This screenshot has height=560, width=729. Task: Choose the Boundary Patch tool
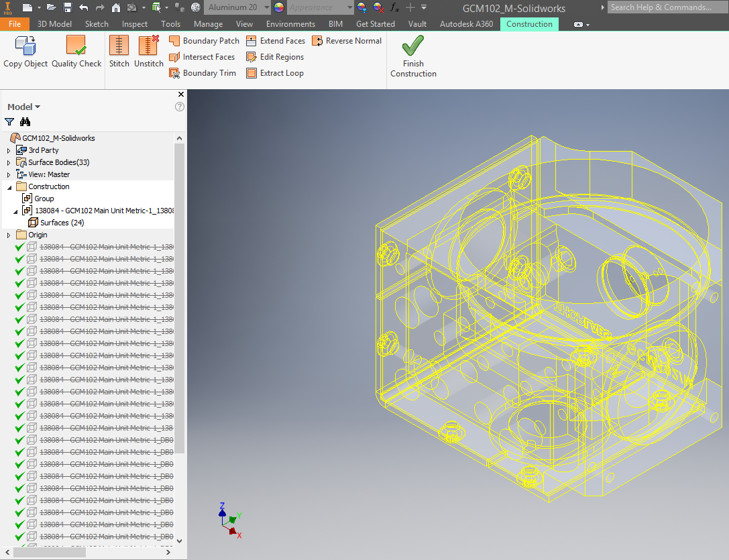pyautogui.click(x=204, y=41)
